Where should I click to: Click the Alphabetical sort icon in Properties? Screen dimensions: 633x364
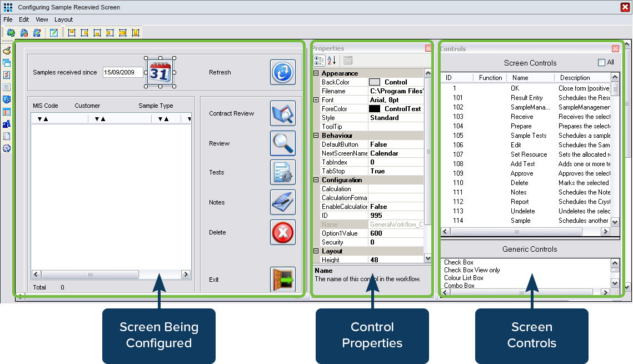click(330, 61)
